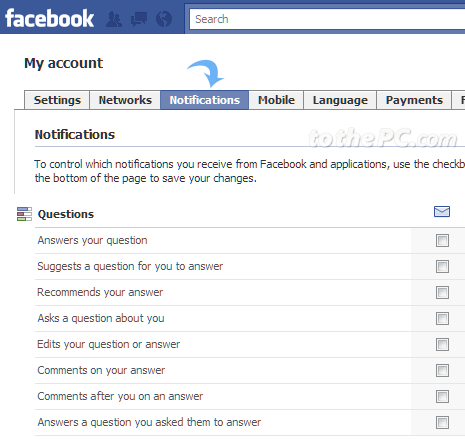
Task: Click the Facebook logo
Action: click(49, 18)
